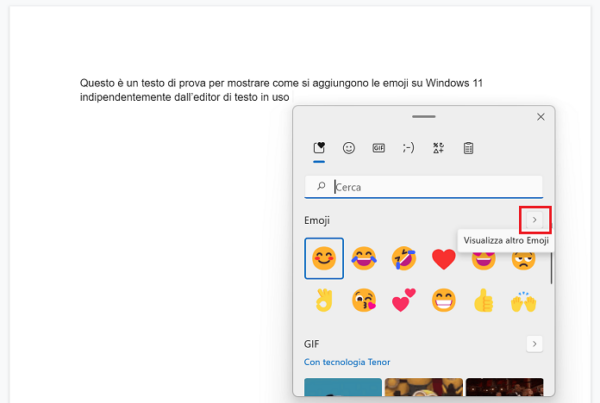Insert the tears of joy emoji
This screenshot has height=403, width=600.
[x=363, y=259]
